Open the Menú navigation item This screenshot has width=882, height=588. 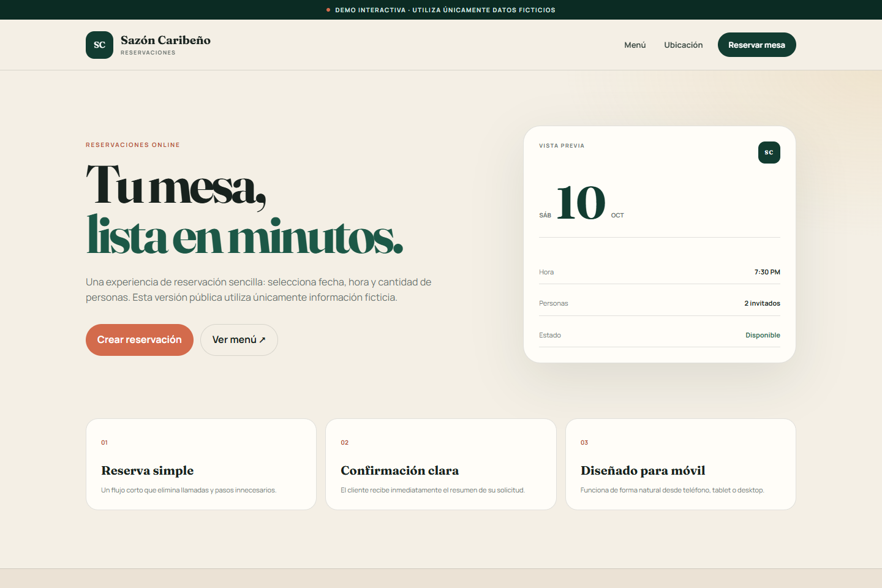(x=635, y=45)
